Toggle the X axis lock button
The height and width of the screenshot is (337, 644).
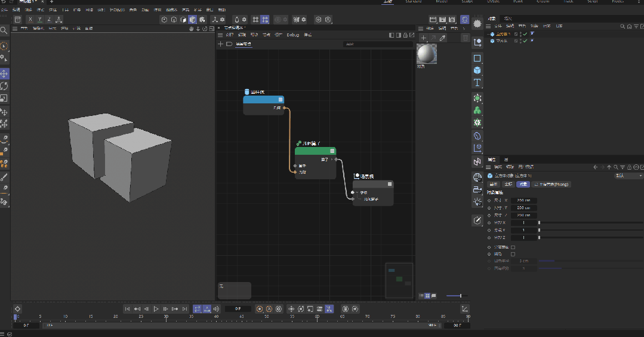coord(30,20)
